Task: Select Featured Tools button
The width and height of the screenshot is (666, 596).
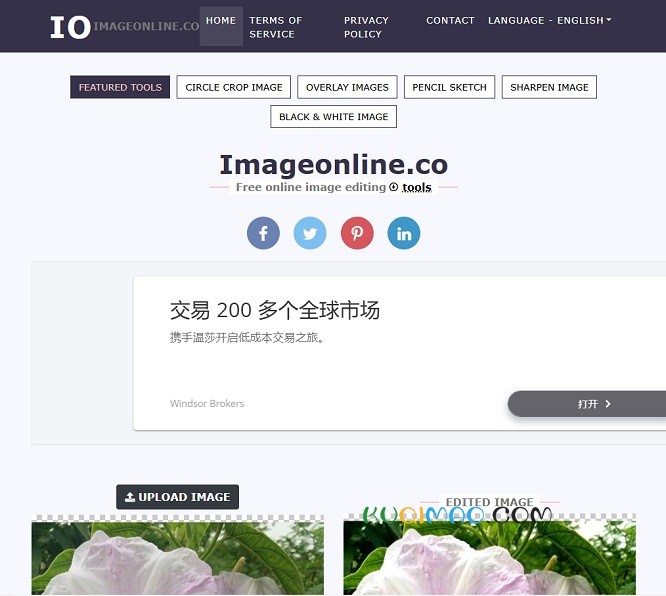Action: (120, 87)
